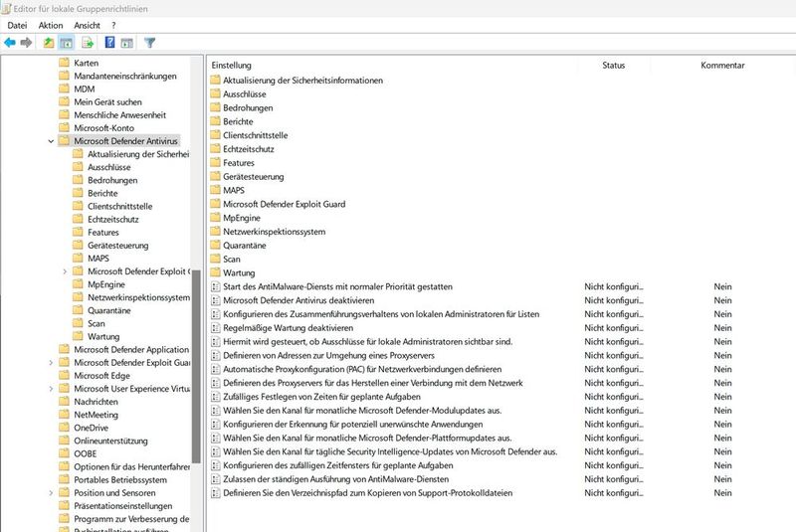Screen dimensions: 796x532
Task: Open the Scan folder in right pane
Action: click(x=232, y=260)
